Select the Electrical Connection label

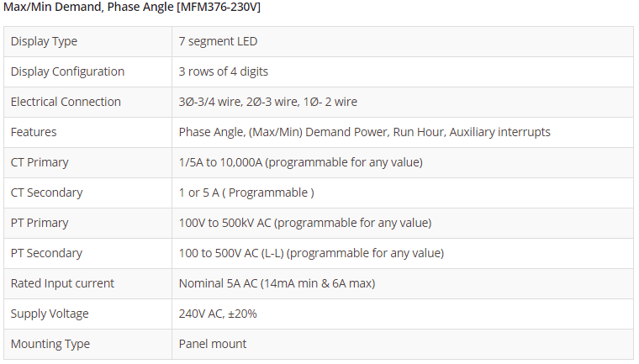(66, 102)
